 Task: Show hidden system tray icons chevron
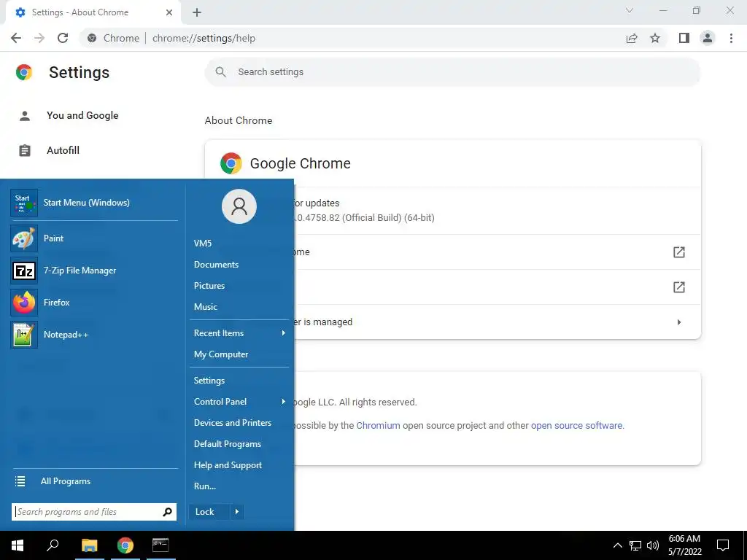tap(617, 545)
